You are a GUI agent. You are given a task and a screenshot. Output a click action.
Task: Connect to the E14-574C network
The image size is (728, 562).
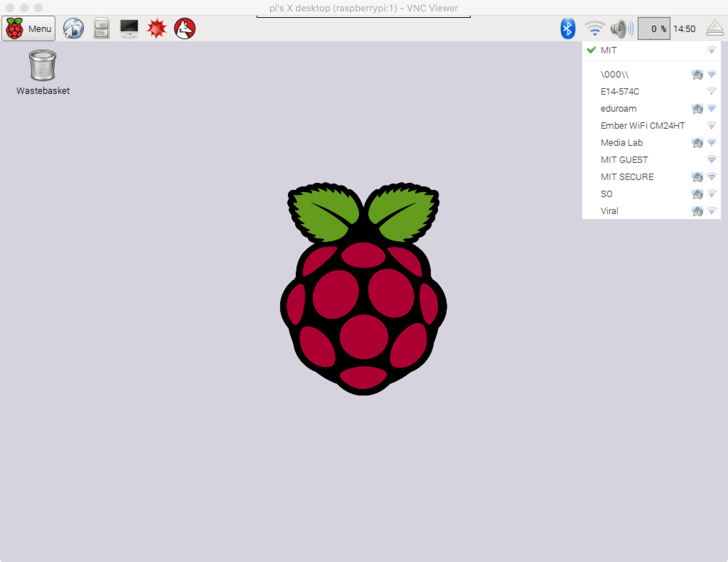[651, 91]
